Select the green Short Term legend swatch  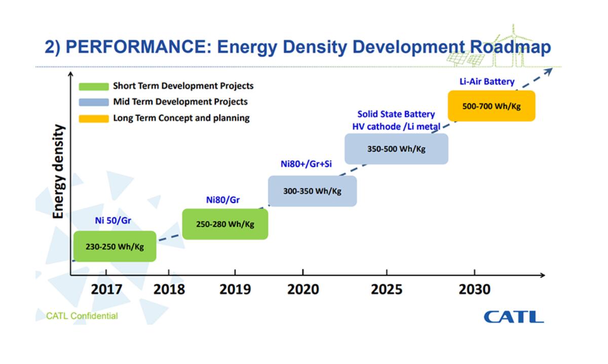[94, 87]
